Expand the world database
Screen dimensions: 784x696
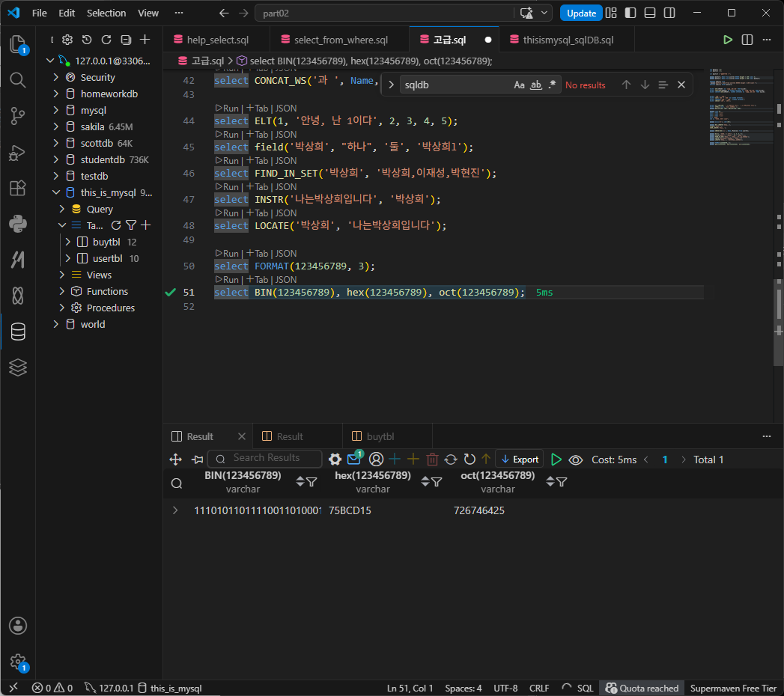[56, 324]
